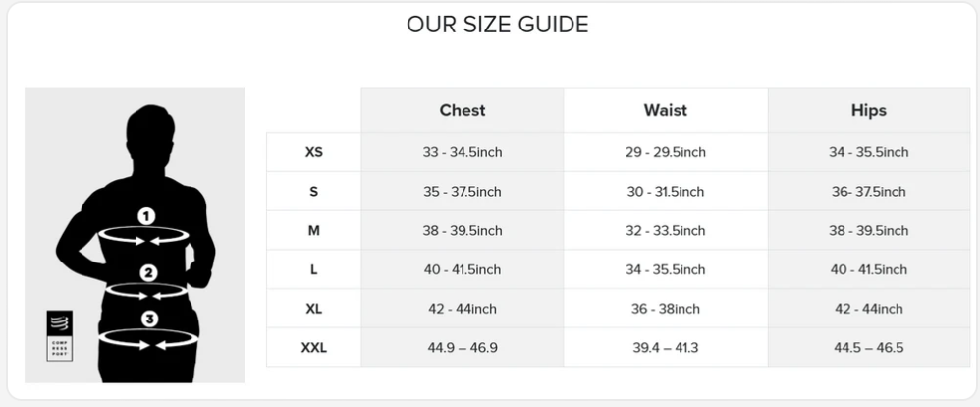980x407 pixels.
Task: Select the Chest column header
Action: [x=463, y=110]
